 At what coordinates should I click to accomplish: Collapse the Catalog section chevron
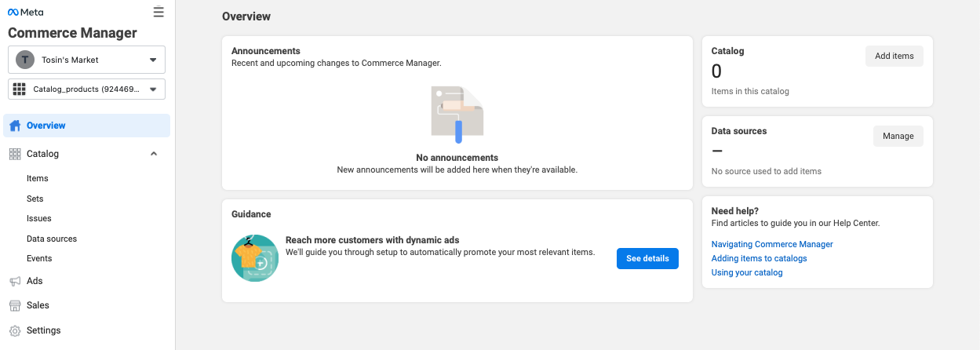point(154,154)
